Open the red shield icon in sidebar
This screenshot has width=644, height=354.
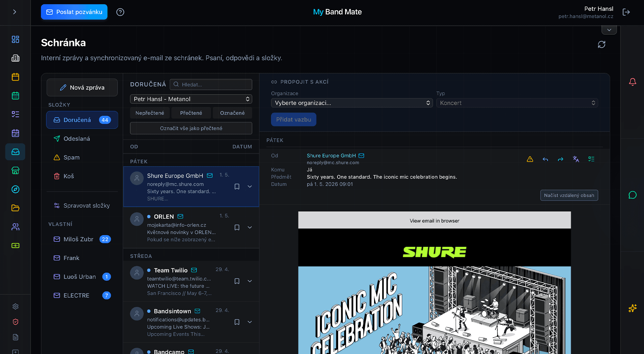pos(15,322)
